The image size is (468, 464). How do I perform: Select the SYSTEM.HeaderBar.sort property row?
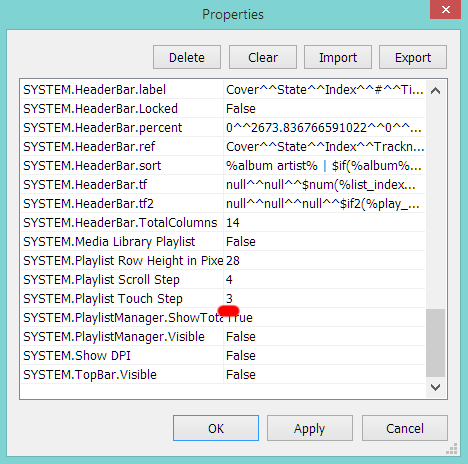pos(223,165)
